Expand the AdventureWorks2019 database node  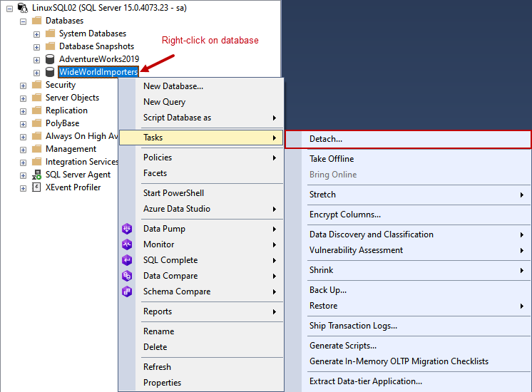coord(36,60)
